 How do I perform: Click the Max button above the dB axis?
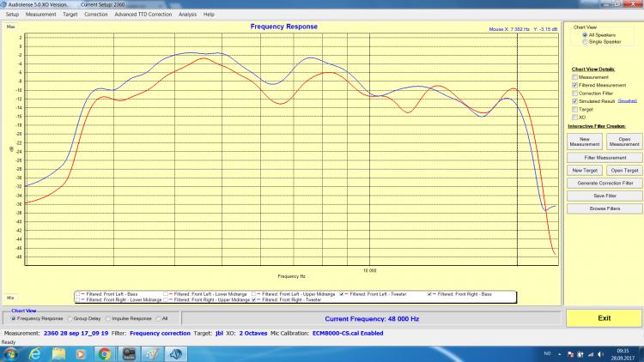point(11,27)
